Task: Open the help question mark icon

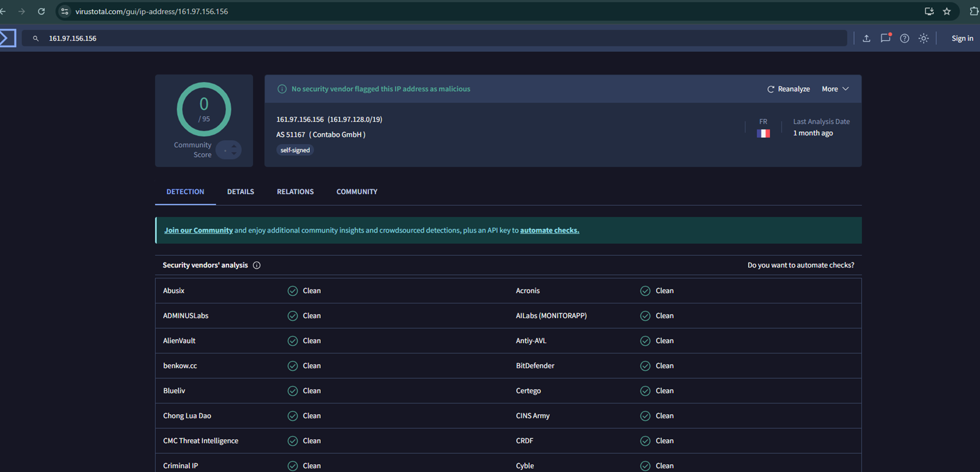Action: pyautogui.click(x=904, y=38)
